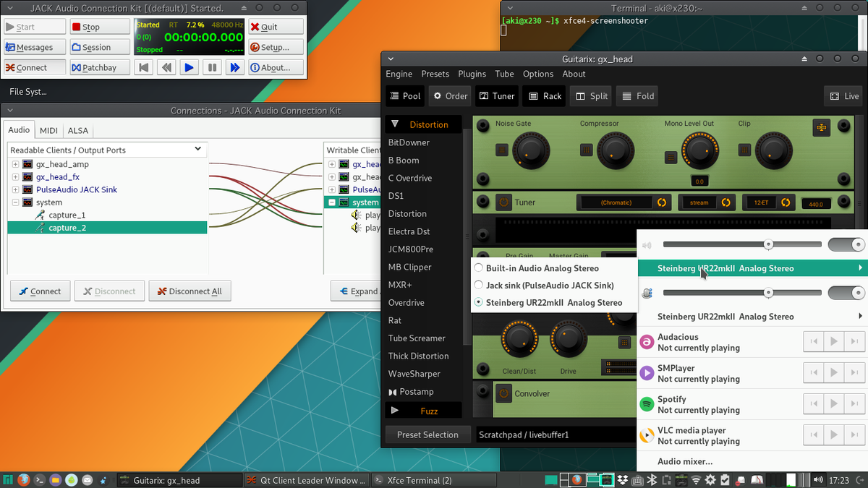The height and width of the screenshot is (488, 868).
Task: Open JACK Setup dialog
Action: pos(276,47)
